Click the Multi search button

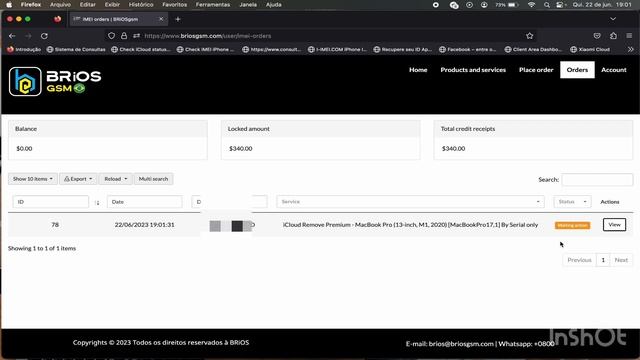[x=153, y=179]
